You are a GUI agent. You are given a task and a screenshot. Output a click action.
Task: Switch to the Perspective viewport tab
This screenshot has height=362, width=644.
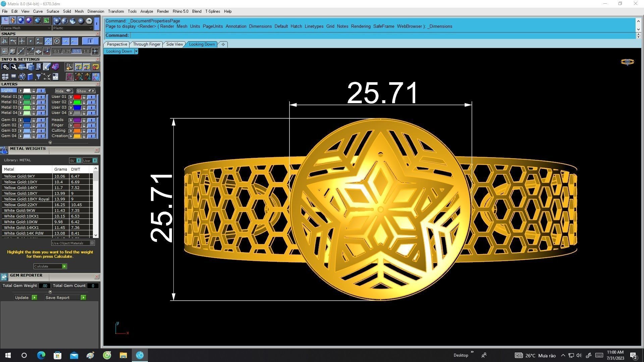pos(117,44)
